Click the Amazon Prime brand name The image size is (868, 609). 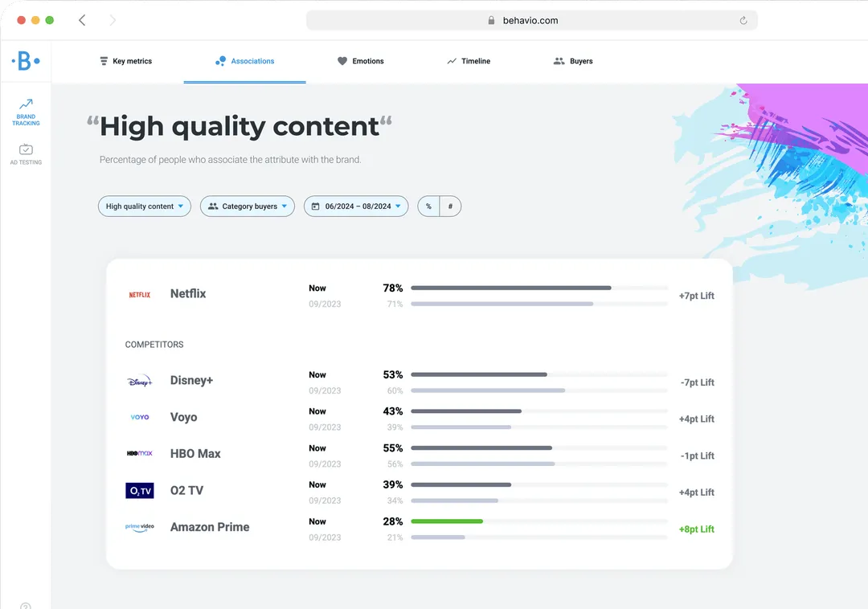tap(210, 527)
